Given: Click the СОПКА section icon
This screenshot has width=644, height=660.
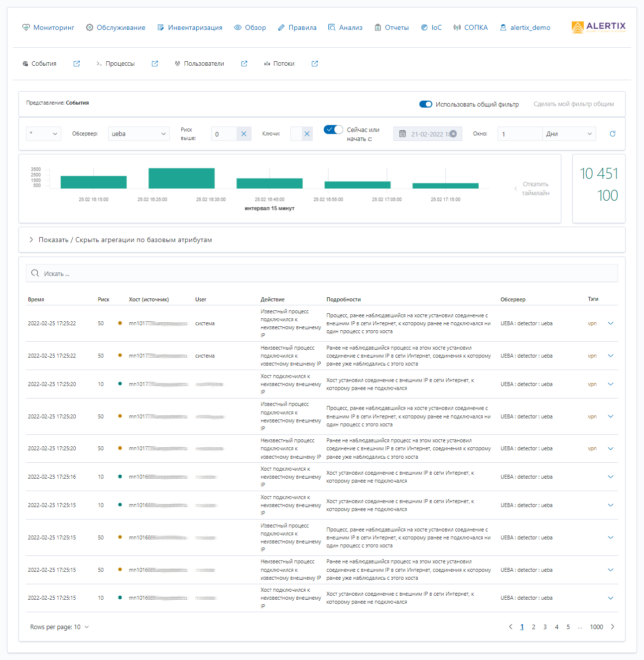Looking at the screenshot, I should tap(456, 27).
